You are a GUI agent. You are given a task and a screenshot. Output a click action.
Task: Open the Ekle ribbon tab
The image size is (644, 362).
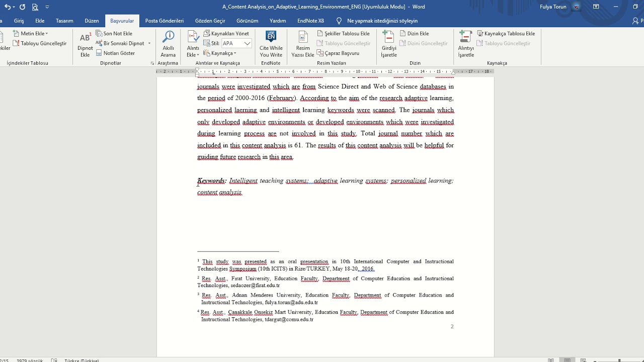pos(40,21)
